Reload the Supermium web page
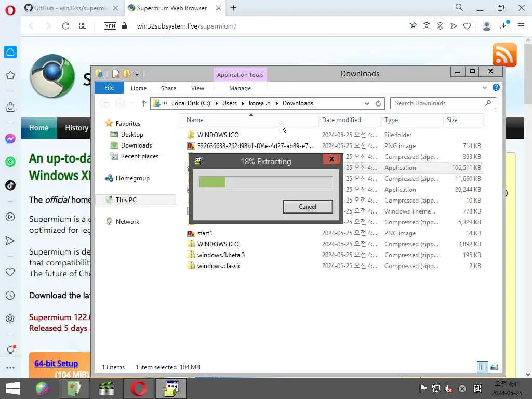The image size is (532, 399). (x=65, y=26)
